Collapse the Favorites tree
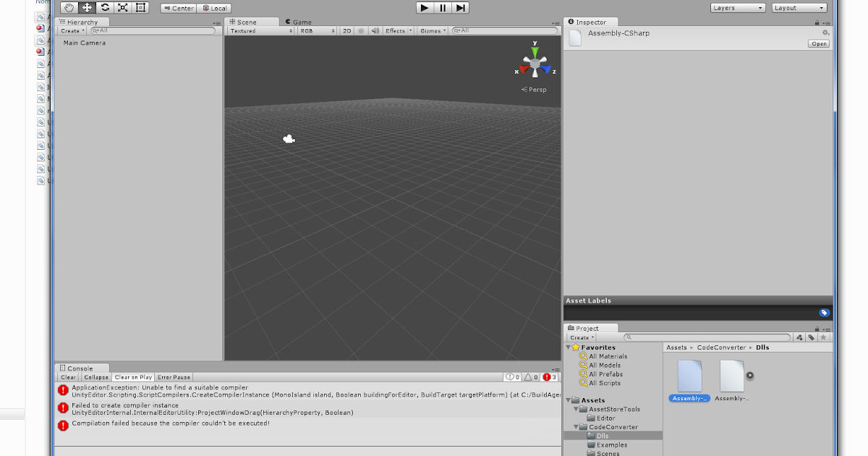 point(569,347)
